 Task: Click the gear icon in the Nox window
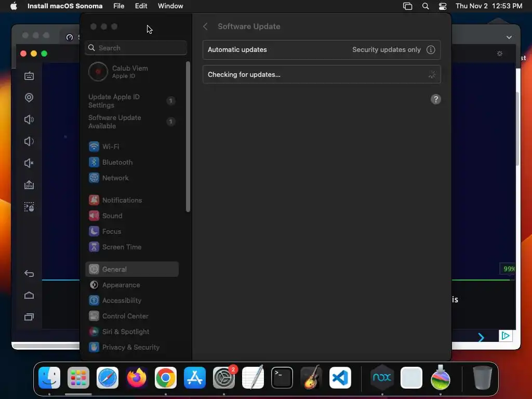(499, 54)
